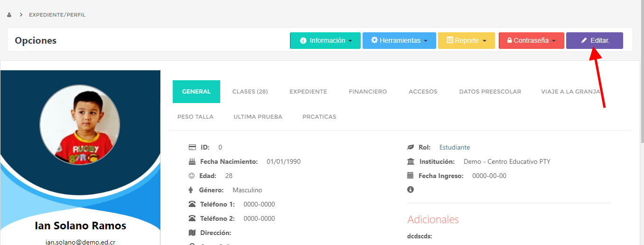Click the calendar icon next to Fecha Ingreso
Screen dimensions: 644x245
coord(411,176)
